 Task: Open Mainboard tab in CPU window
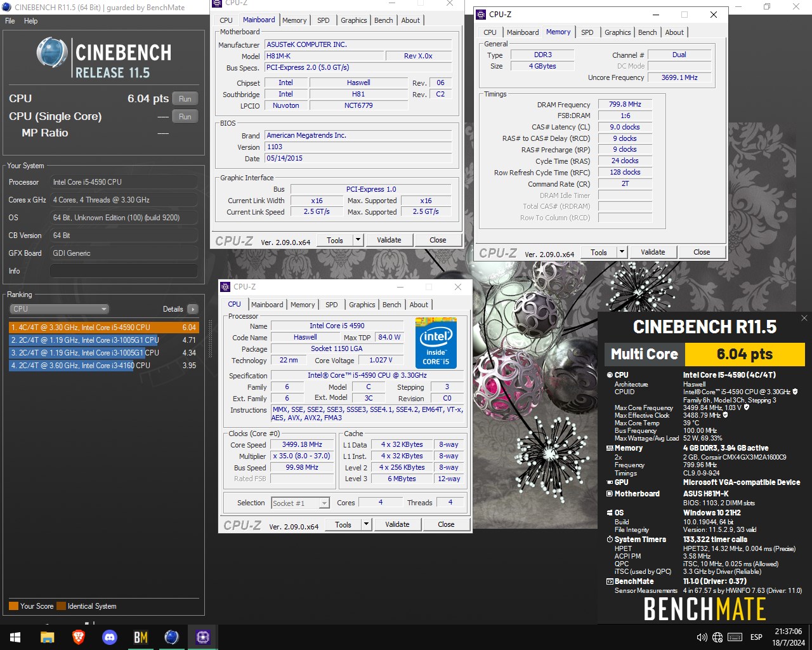coord(267,305)
